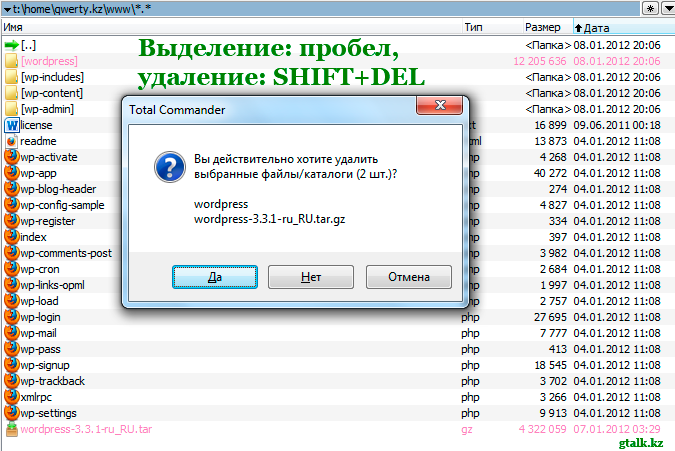Click the [wp-admin] folder icon
The image size is (675, 451).
tap(12, 108)
